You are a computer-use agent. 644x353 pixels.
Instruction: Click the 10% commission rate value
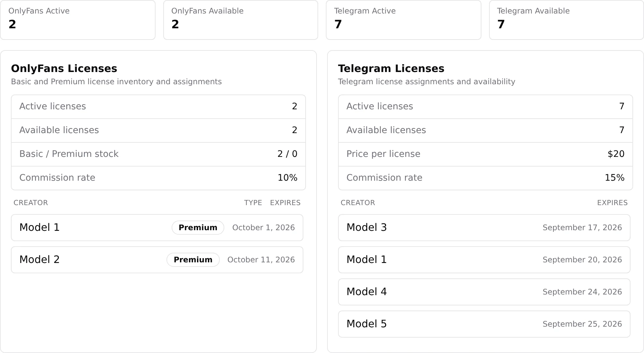(x=287, y=178)
